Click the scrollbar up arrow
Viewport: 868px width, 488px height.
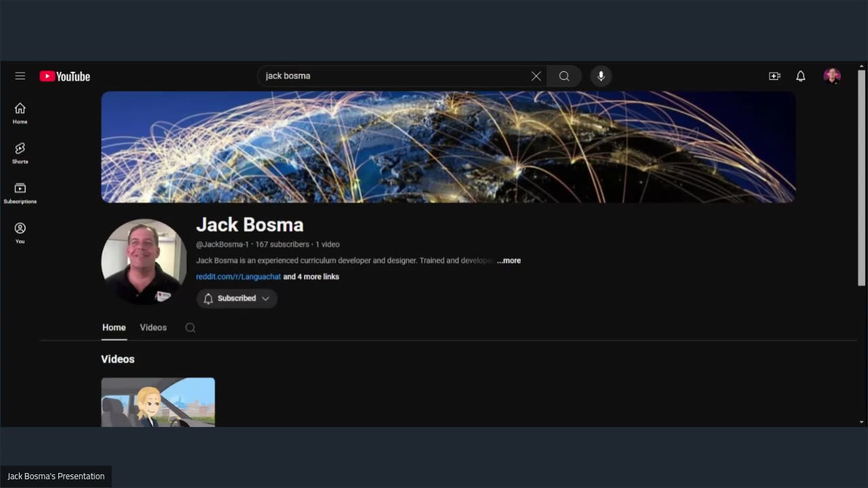pos(862,66)
